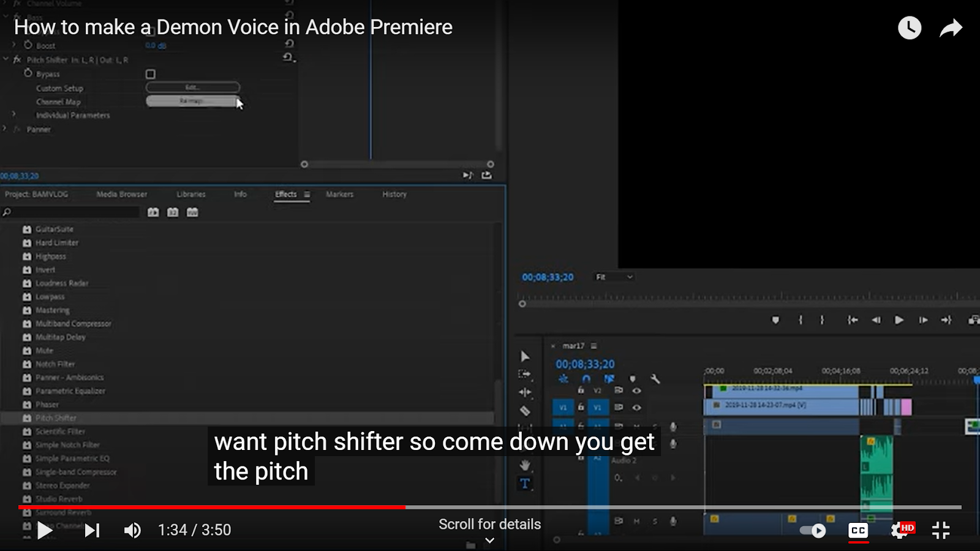Hide the V2 track output eye
Image resolution: width=980 pixels, height=551 pixels.
click(637, 391)
